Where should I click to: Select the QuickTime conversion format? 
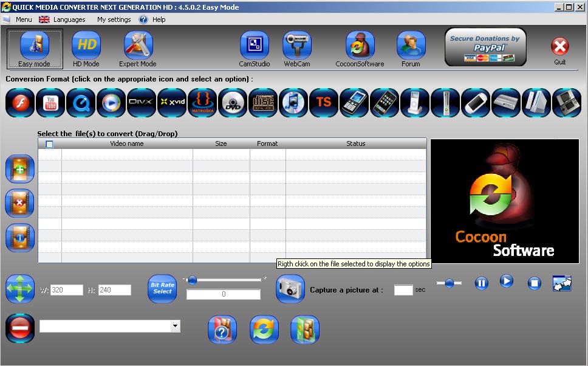click(x=81, y=103)
